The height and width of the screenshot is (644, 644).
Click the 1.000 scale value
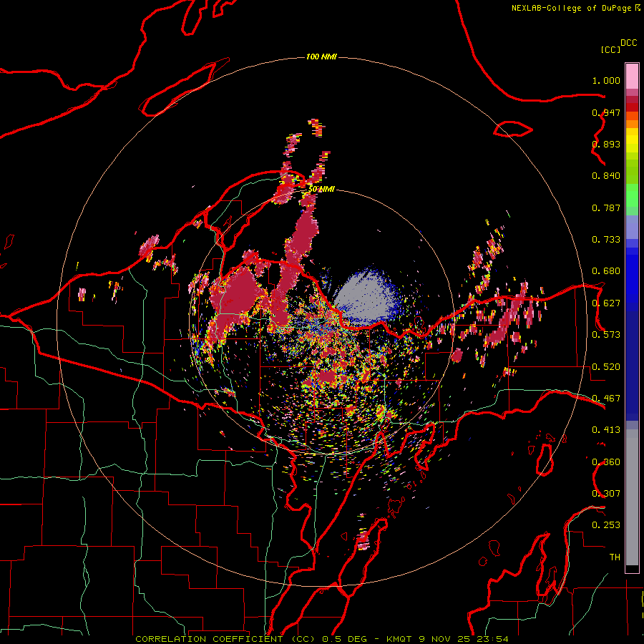[x=606, y=80]
